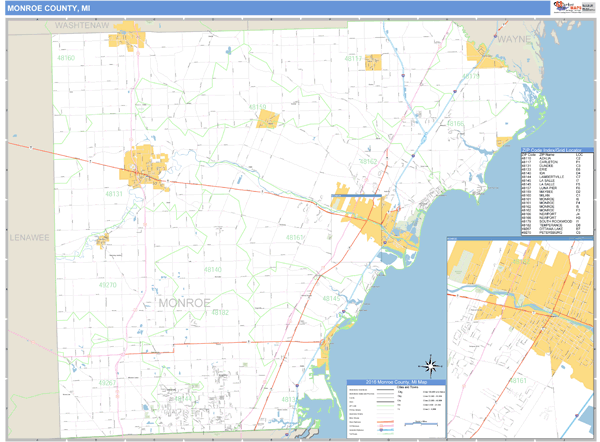Click the small yellow town near Lenawee border

tap(102, 239)
